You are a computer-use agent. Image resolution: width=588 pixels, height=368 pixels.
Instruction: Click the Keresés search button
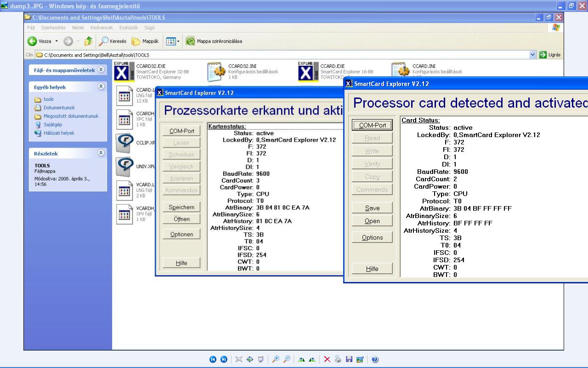point(113,41)
